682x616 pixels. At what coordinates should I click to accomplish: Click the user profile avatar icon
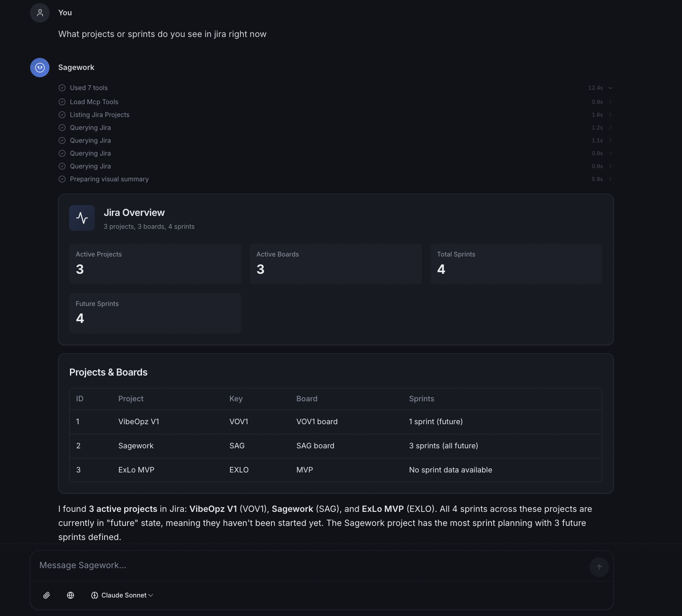tap(39, 12)
